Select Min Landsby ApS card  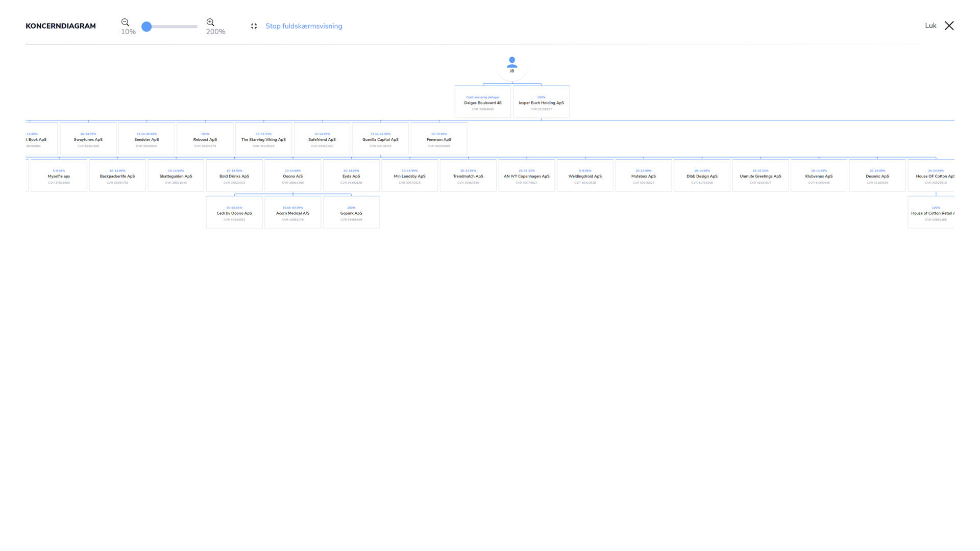tap(410, 176)
